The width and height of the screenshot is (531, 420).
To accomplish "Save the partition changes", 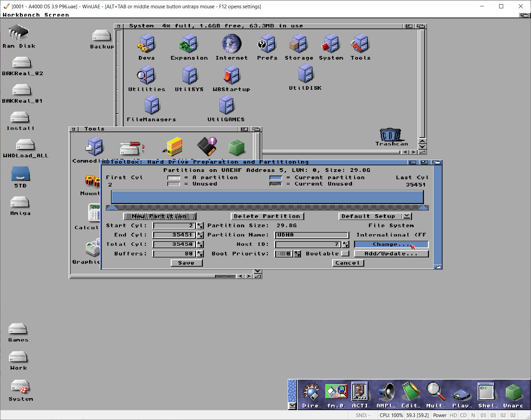I will coord(187,263).
